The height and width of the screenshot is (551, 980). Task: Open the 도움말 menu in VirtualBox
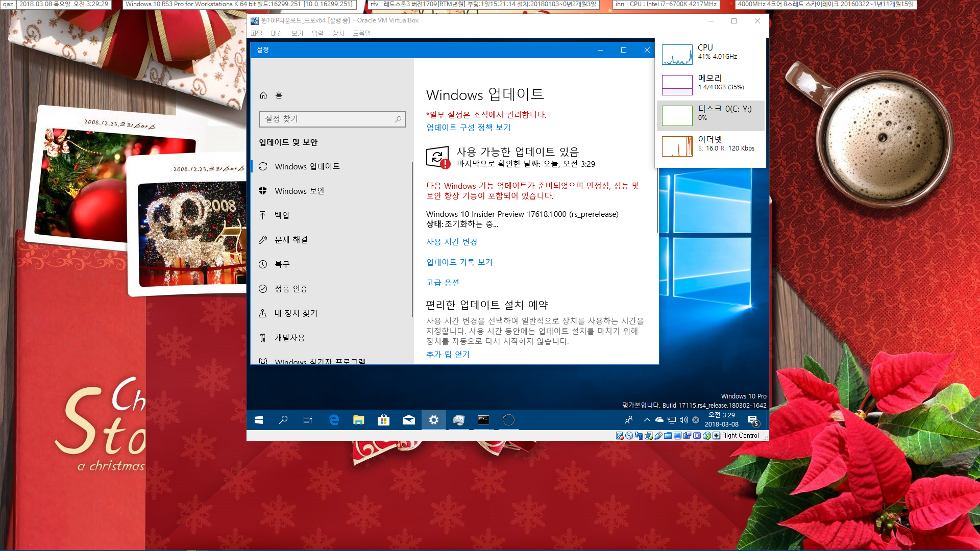[x=361, y=33]
